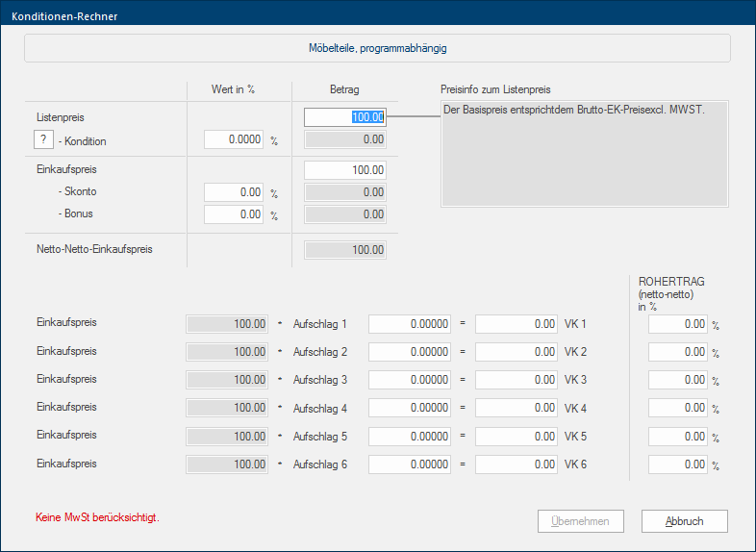The height and width of the screenshot is (552, 756).
Task: Focus the Listenpreis Betrag field
Action: [x=345, y=117]
